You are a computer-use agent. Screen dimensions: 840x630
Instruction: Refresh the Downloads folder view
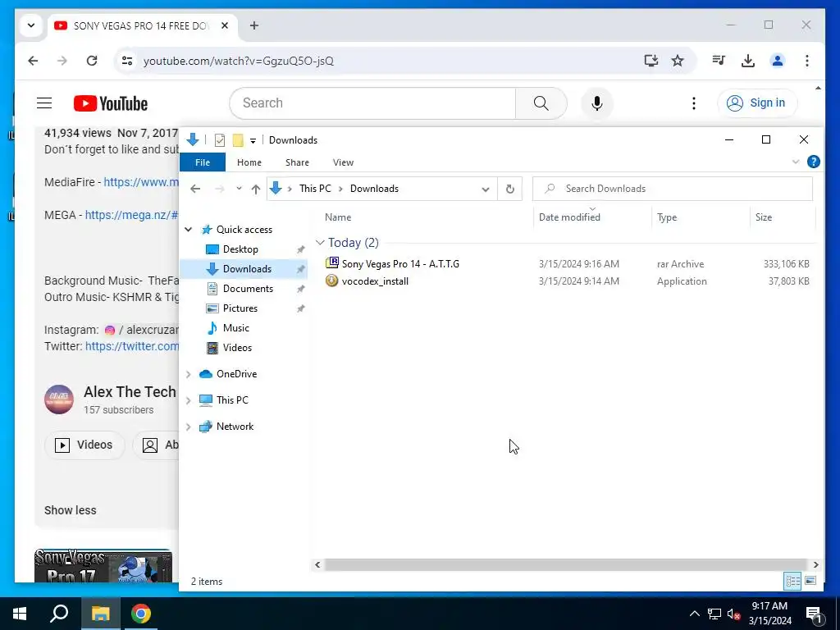point(510,189)
